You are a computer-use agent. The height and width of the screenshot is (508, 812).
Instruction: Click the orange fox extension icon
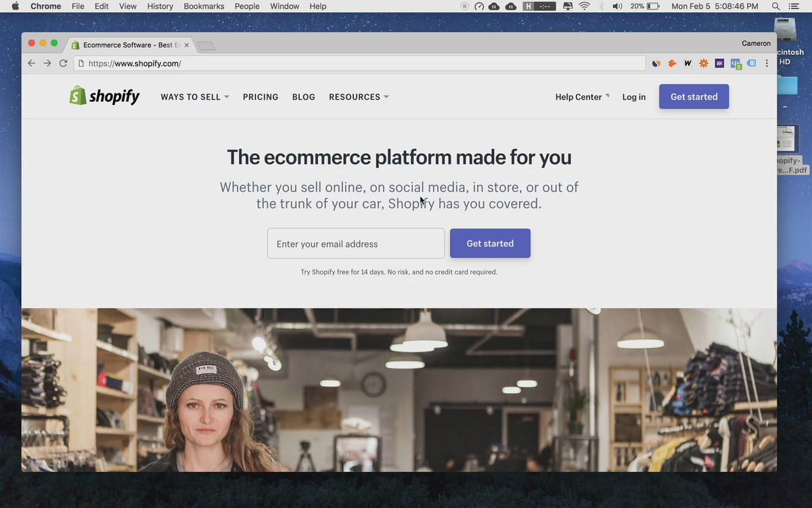(x=672, y=63)
